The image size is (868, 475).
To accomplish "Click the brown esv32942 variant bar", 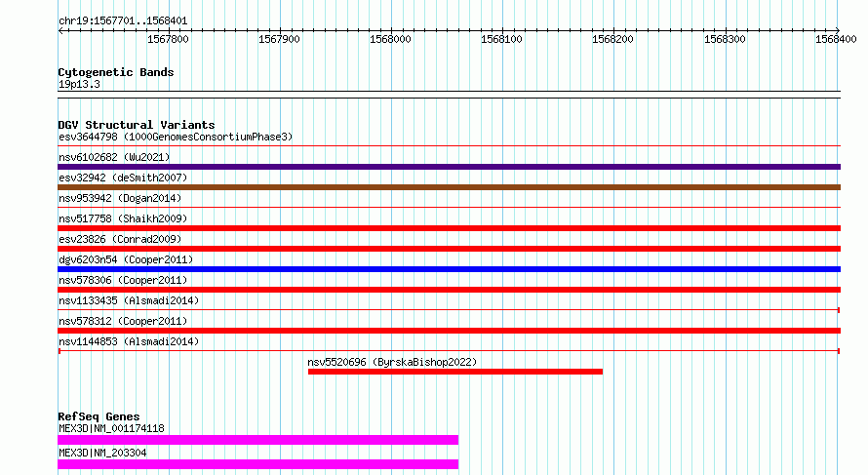I will [449, 187].
